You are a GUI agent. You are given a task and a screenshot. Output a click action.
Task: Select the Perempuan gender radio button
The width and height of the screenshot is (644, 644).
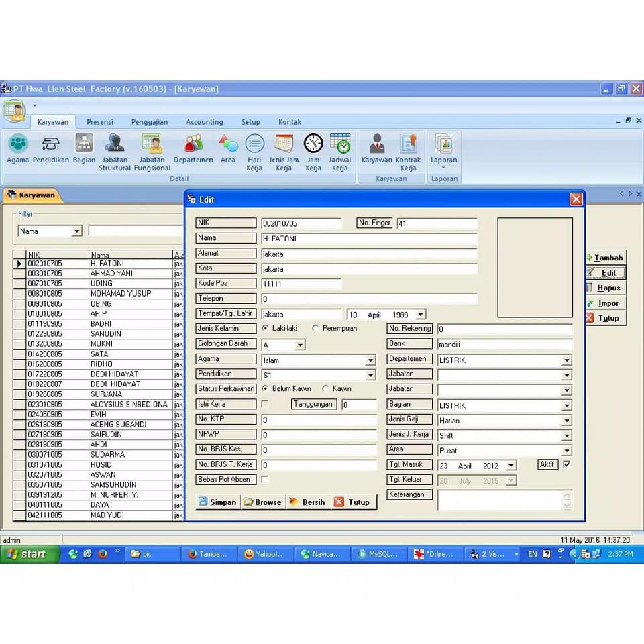(x=316, y=328)
